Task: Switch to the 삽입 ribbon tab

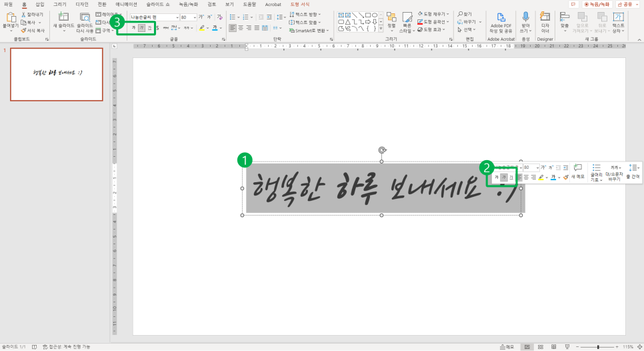Action: [x=40, y=4]
